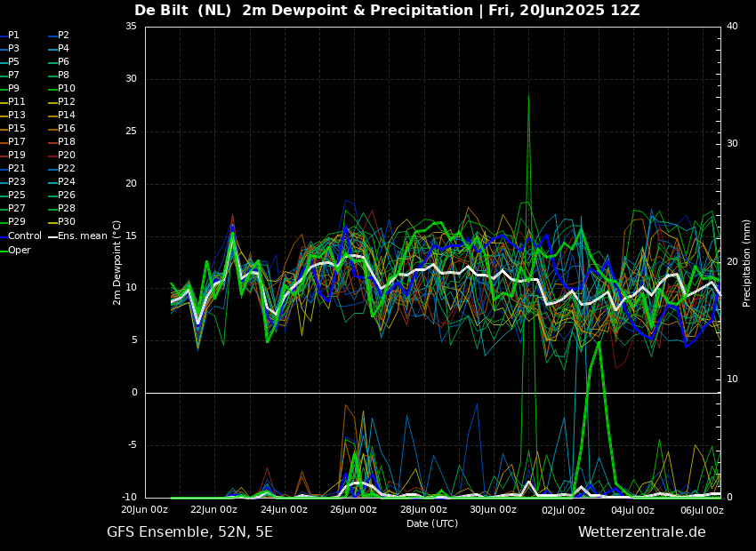The image size is (756, 551).
Task: Select the Control run legend entry
Action: click(x=24, y=236)
